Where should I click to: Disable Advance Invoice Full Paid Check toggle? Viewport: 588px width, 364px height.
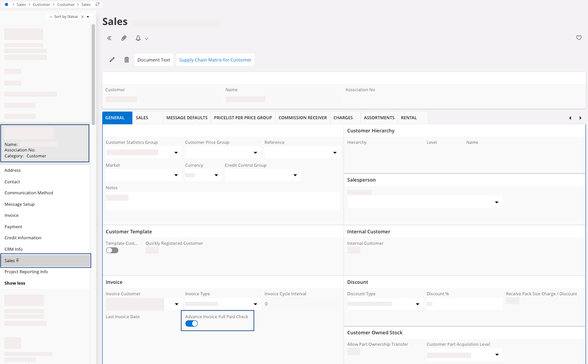192,324
